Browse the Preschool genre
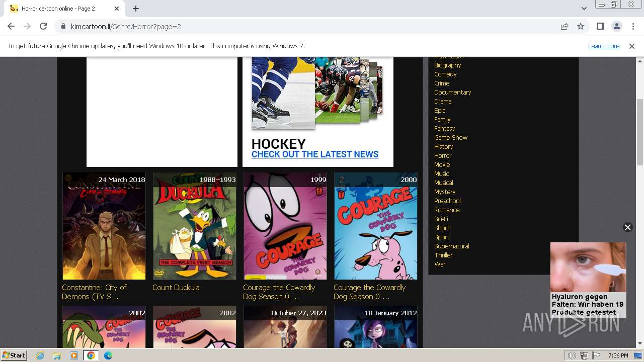This screenshot has width=644, height=362. tap(447, 201)
